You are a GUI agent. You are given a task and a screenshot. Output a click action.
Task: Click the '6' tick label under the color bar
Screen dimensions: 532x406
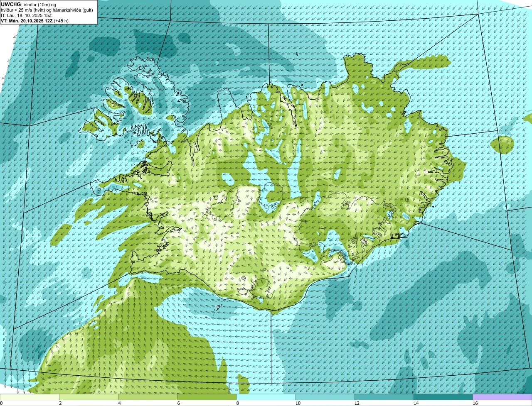click(179, 403)
